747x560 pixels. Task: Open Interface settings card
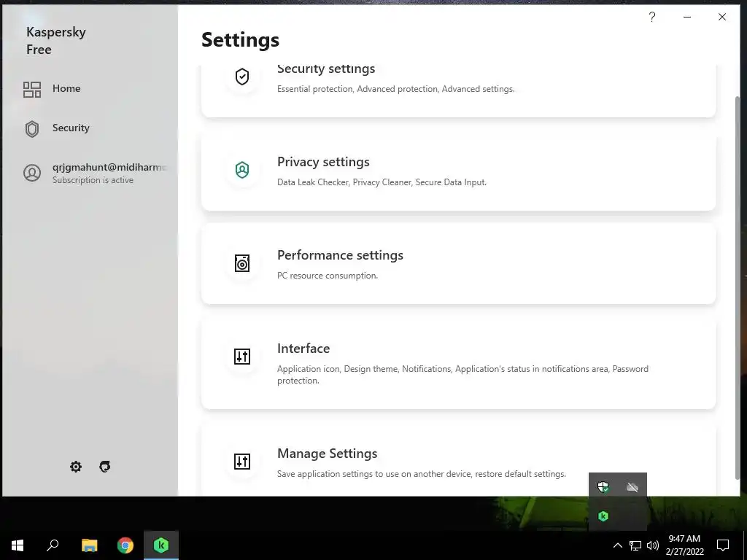(458, 363)
